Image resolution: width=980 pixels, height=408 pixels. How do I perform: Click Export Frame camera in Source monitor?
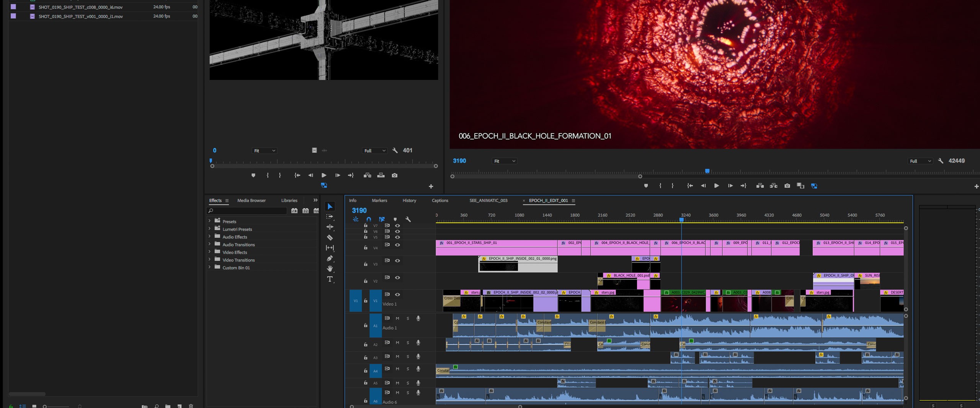pyautogui.click(x=395, y=175)
